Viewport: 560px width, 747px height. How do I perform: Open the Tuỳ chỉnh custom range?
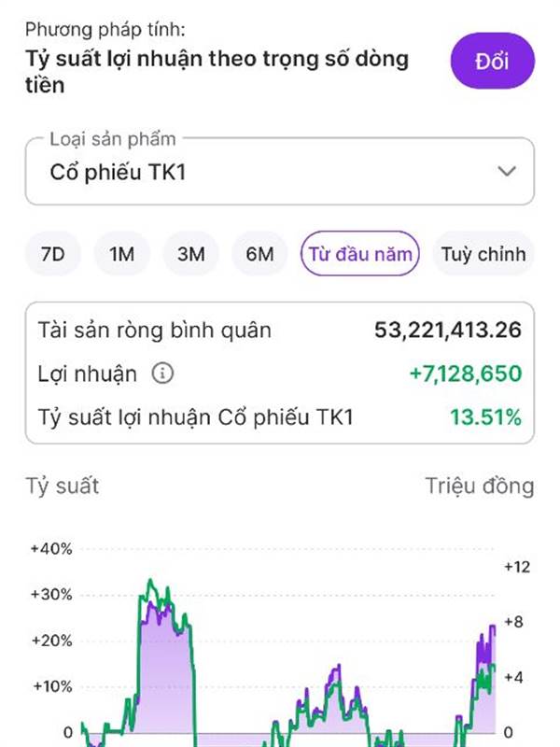click(x=483, y=253)
